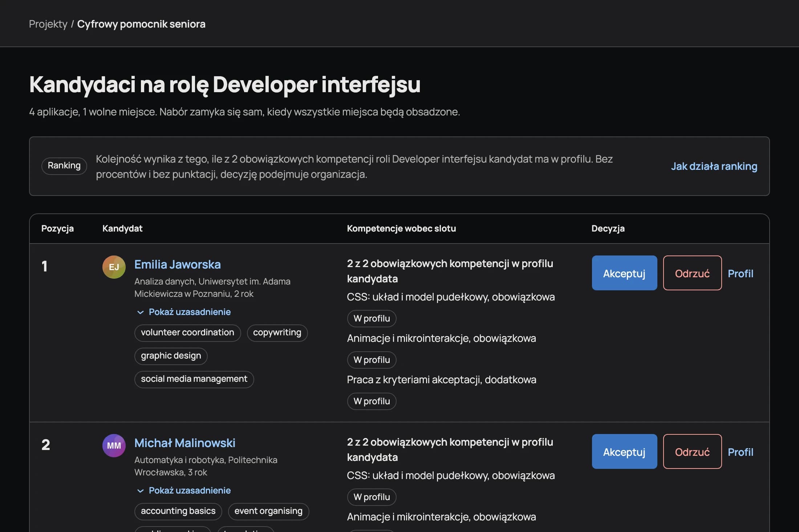
Task: Click Emilia Jaworska's EJ avatar
Action: (x=114, y=267)
